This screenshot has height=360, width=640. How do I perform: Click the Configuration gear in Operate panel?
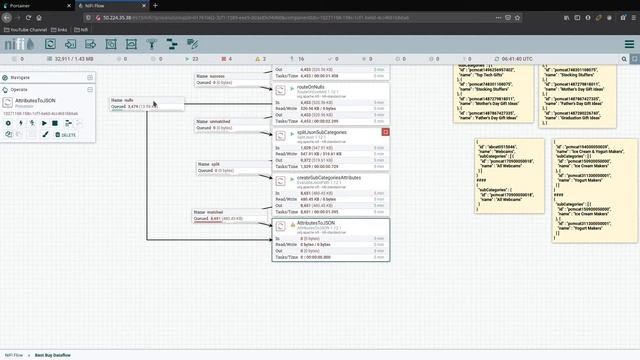[x=8, y=123]
